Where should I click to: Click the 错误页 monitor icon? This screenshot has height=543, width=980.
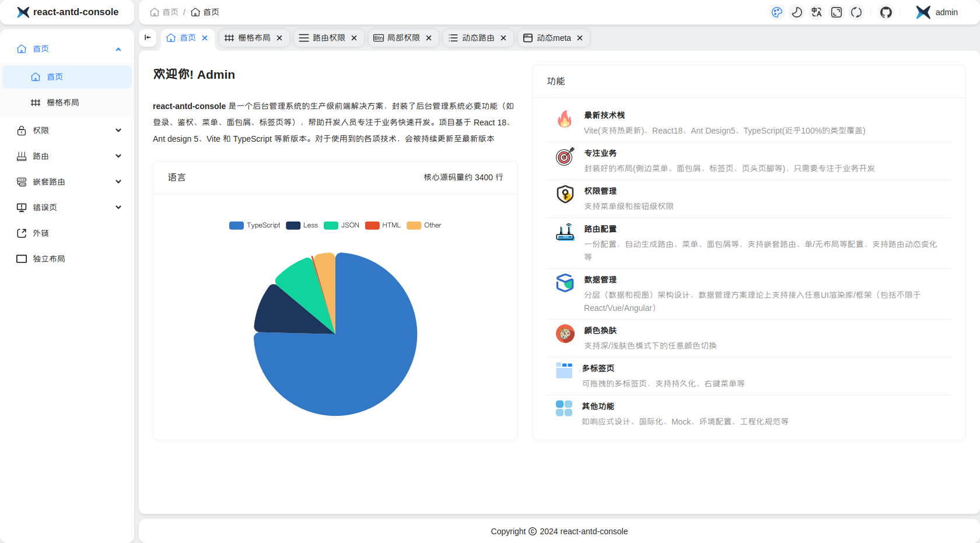pyautogui.click(x=22, y=208)
